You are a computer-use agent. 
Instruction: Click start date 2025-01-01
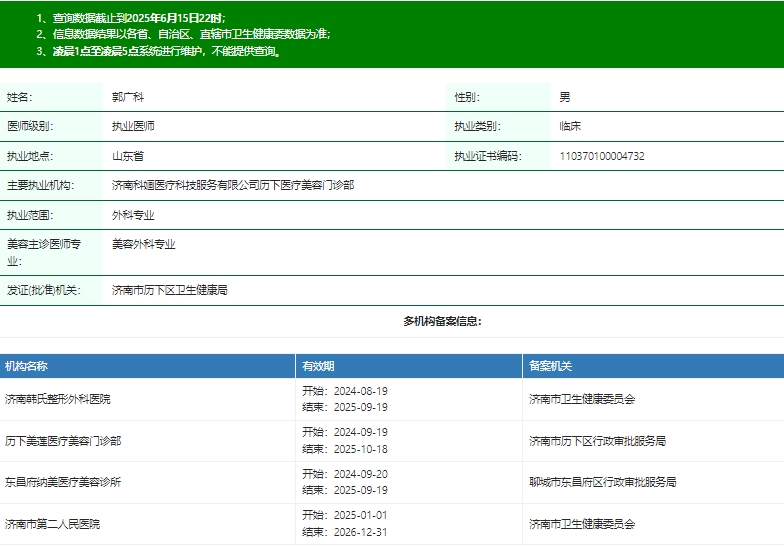click(x=361, y=515)
